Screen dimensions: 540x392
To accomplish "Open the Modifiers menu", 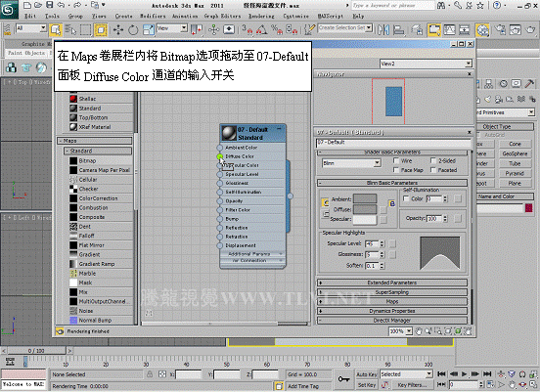I will [x=153, y=16].
